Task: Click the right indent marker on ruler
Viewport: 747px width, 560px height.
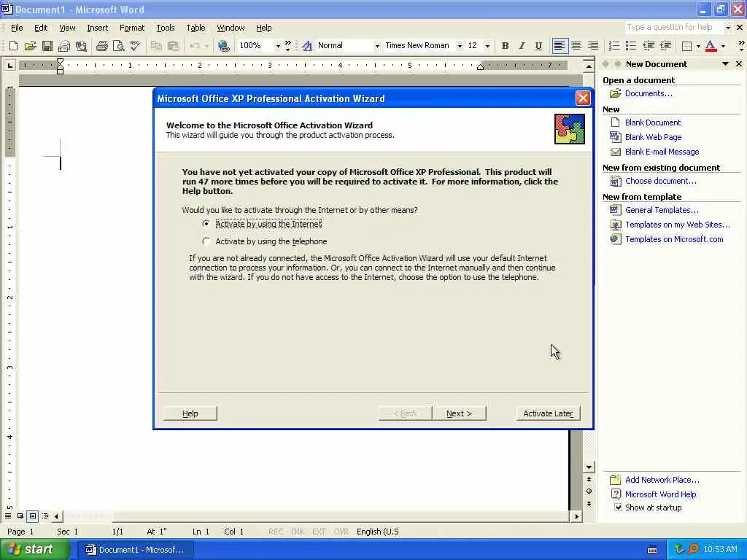Action: click(x=480, y=67)
